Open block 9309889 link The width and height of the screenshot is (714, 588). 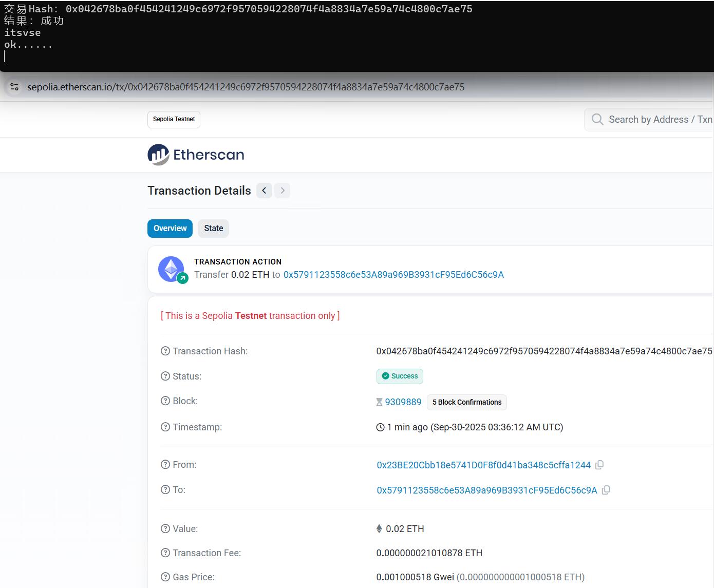pos(403,402)
